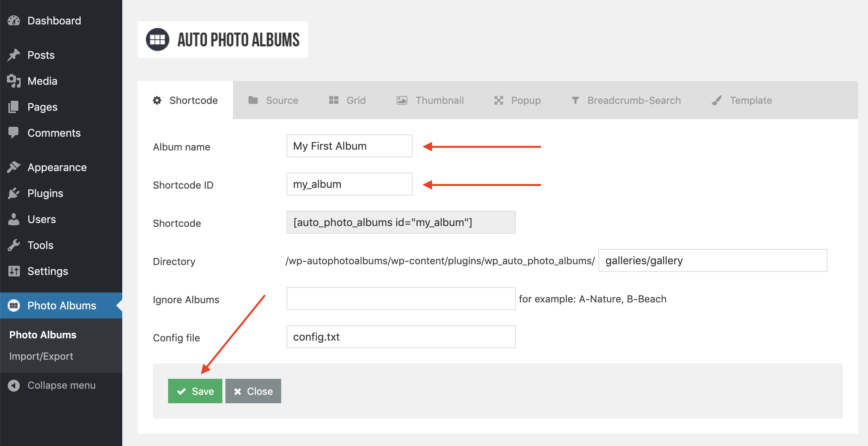
Task: Click the 'Album name' label
Action: pyautogui.click(x=181, y=147)
